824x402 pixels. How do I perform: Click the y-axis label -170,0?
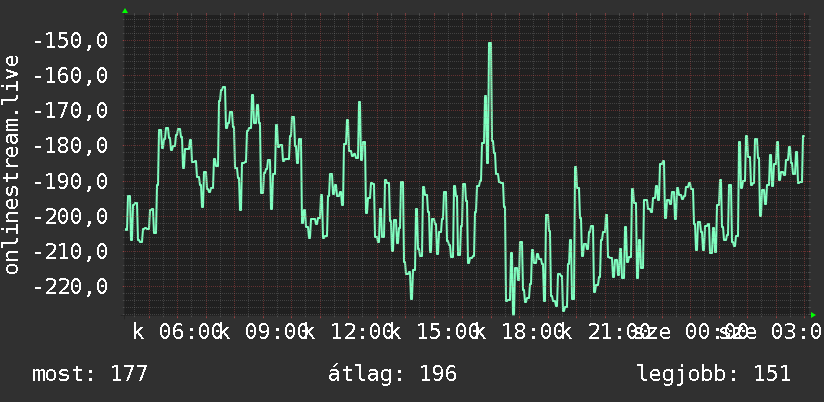click(70, 111)
